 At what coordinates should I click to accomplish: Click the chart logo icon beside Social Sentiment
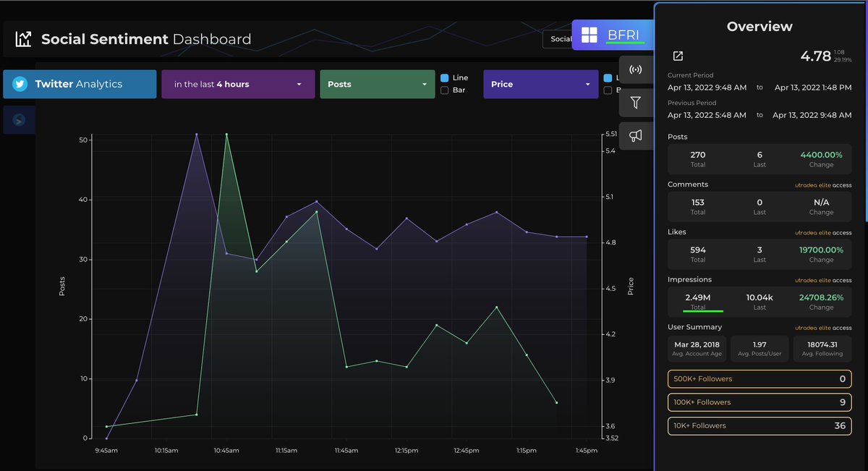pos(23,39)
